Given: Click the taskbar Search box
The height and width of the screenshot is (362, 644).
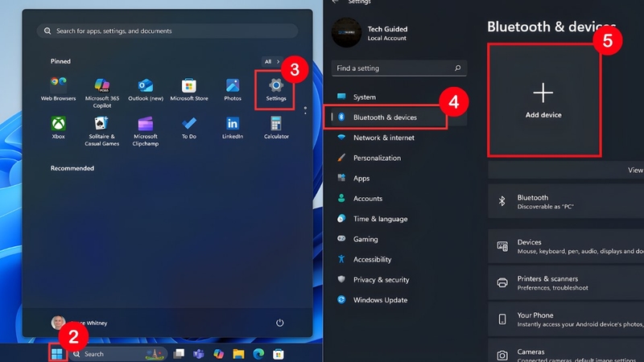Looking at the screenshot, I should [x=118, y=354].
